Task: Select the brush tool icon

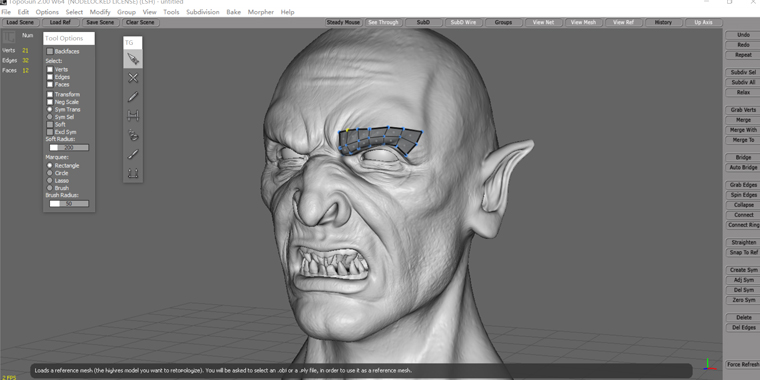Action: point(133,154)
